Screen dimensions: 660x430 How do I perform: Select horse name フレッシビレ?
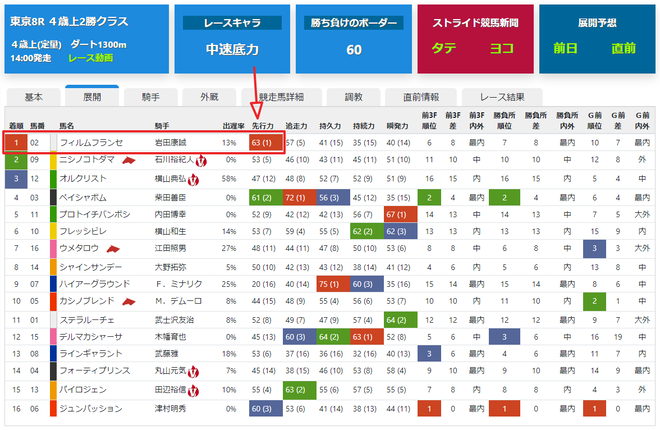pyautogui.click(x=83, y=231)
